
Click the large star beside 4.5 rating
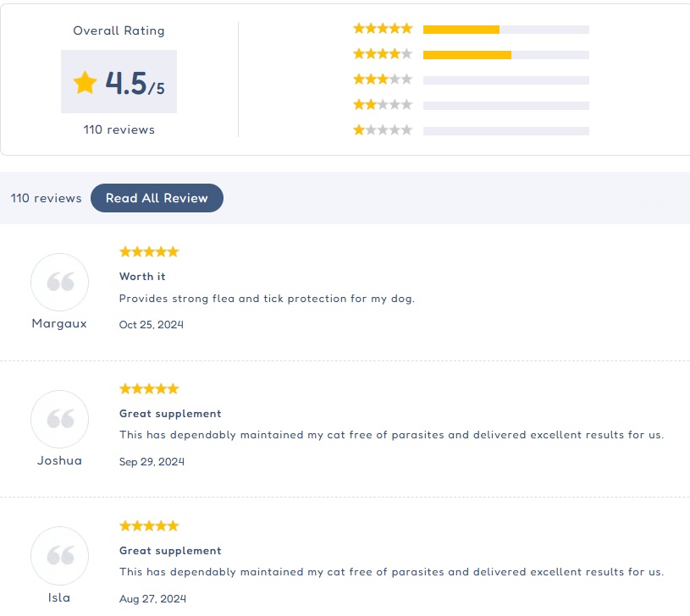[x=85, y=82]
